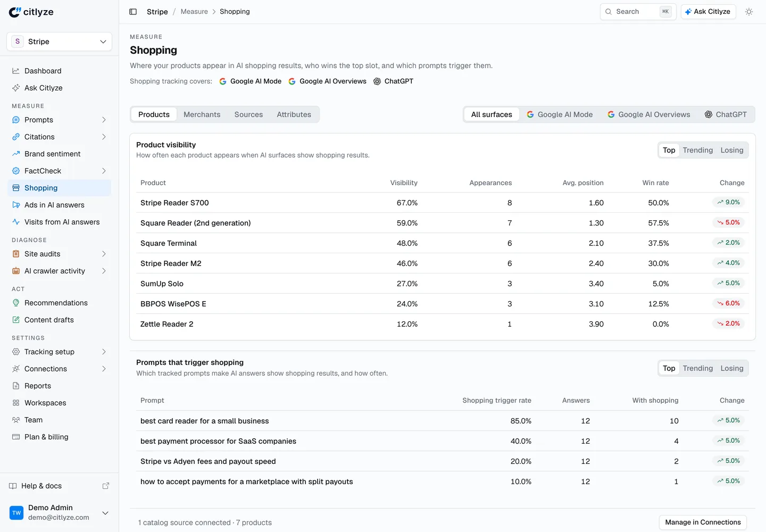Open the Dashboard chart icon
The width and height of the screenshot is (766, 532).
tap(16, 71)
